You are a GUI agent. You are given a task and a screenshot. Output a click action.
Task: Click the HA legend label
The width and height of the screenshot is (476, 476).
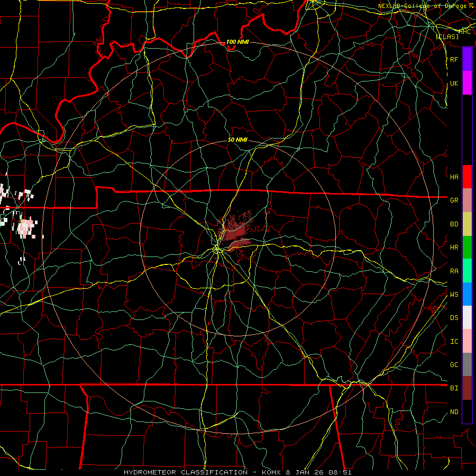point(454,177)
